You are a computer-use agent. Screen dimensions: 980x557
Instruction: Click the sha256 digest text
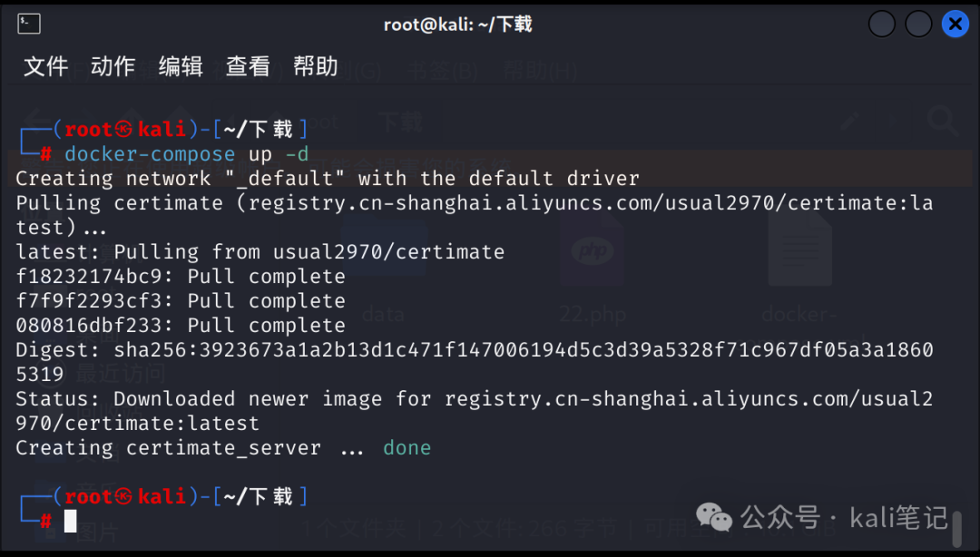coord(475,361)
